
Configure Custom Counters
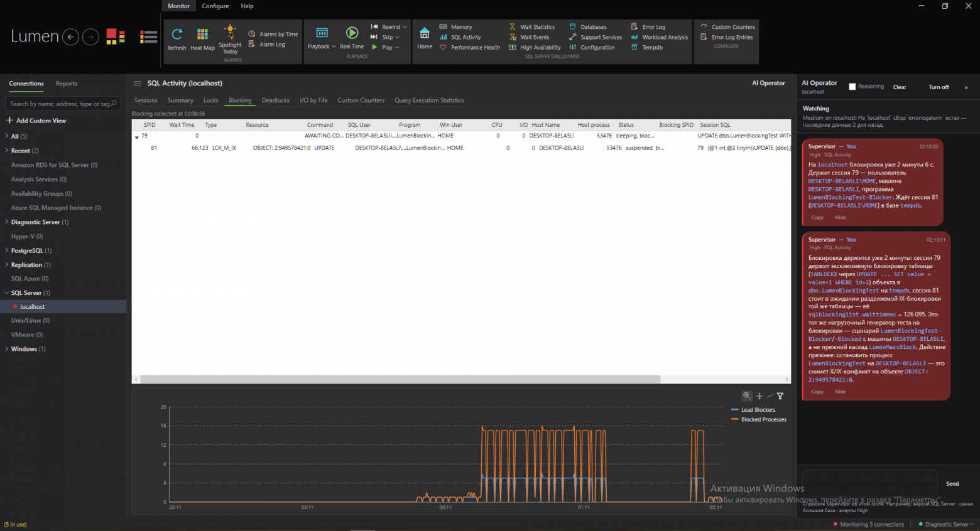(728, 27)
